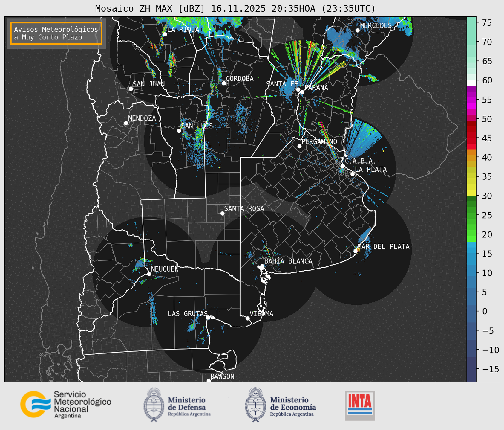Click the Ministerio de Economía crest

click(255, 405)
